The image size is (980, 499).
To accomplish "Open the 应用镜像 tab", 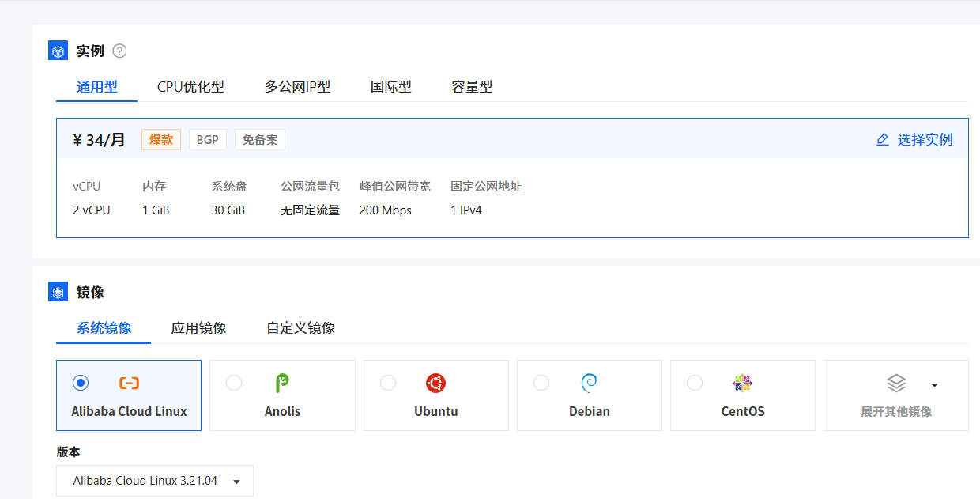I will click(199, 328).
